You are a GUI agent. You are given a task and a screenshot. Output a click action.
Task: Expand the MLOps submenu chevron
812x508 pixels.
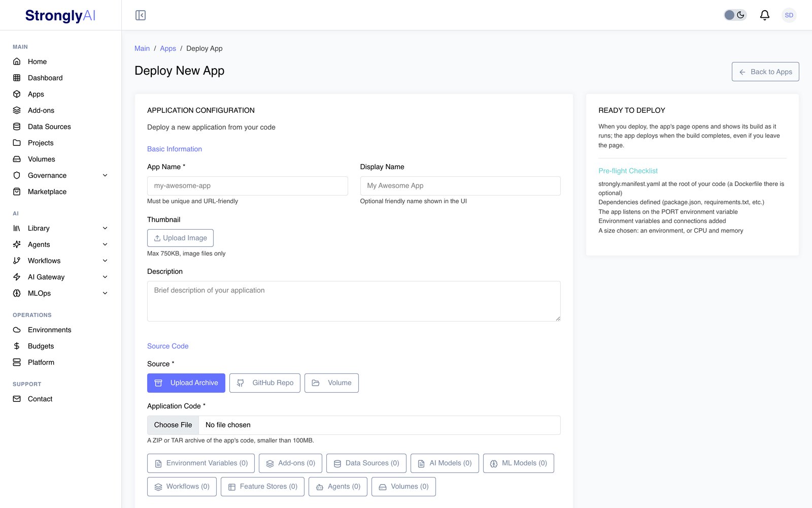[x=105, y=293]
